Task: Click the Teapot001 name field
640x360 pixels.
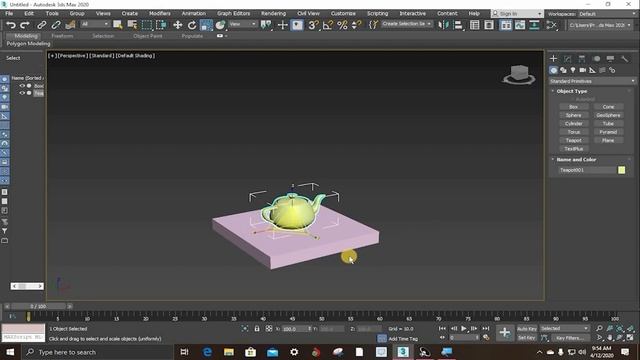Action: 587,170
